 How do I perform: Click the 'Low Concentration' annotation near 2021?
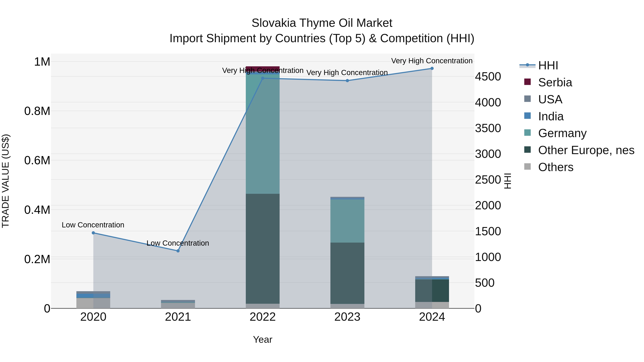[x=178, y=243]
